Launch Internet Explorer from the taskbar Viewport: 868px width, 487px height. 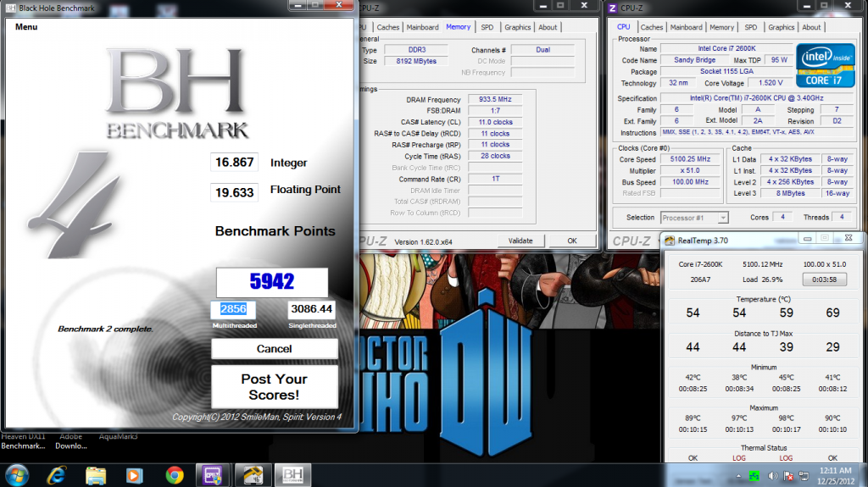point(57,475)
